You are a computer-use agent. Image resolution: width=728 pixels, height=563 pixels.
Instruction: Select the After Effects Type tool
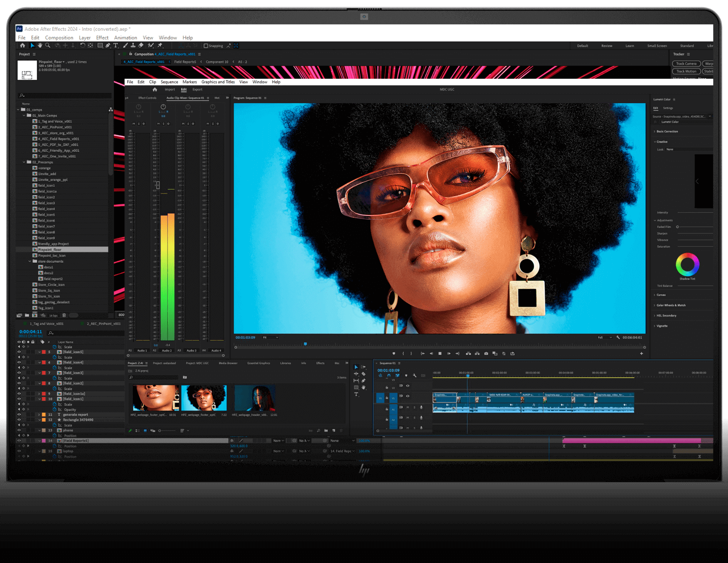coord(116,45)
